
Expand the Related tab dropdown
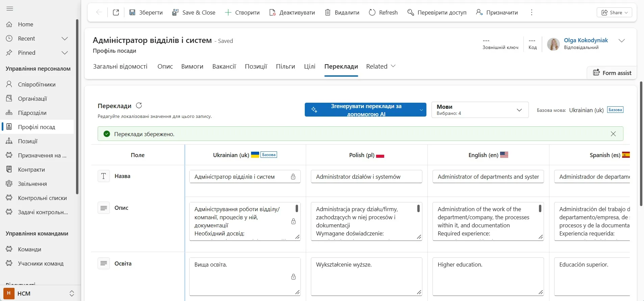[x=381, y=67]
